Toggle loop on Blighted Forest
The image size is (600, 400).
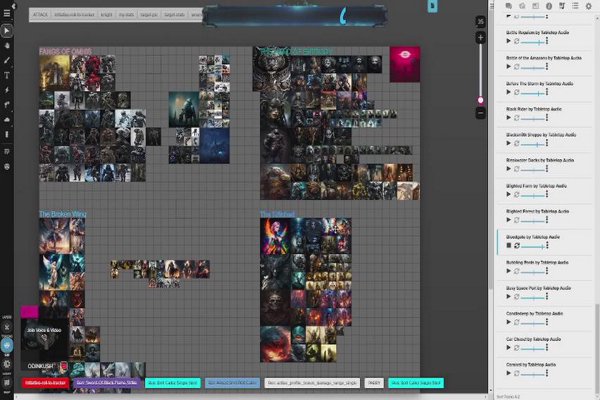pos(517,220)
